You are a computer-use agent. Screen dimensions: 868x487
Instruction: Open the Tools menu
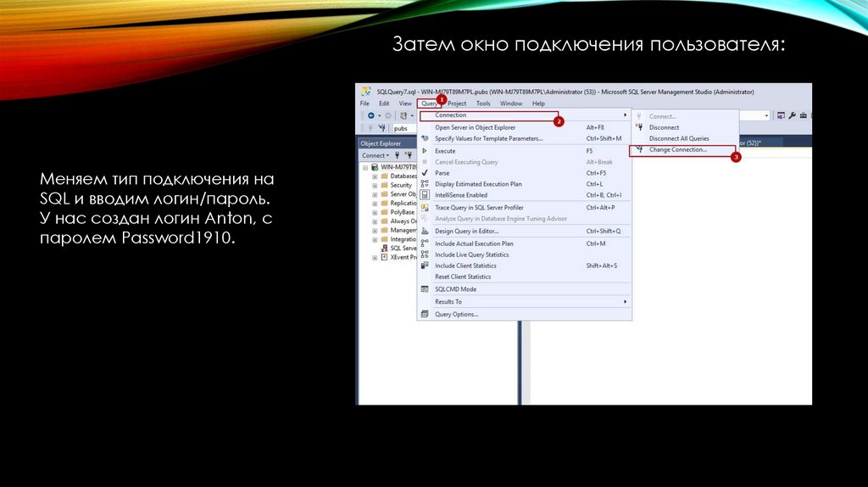(x=482, y=104)
